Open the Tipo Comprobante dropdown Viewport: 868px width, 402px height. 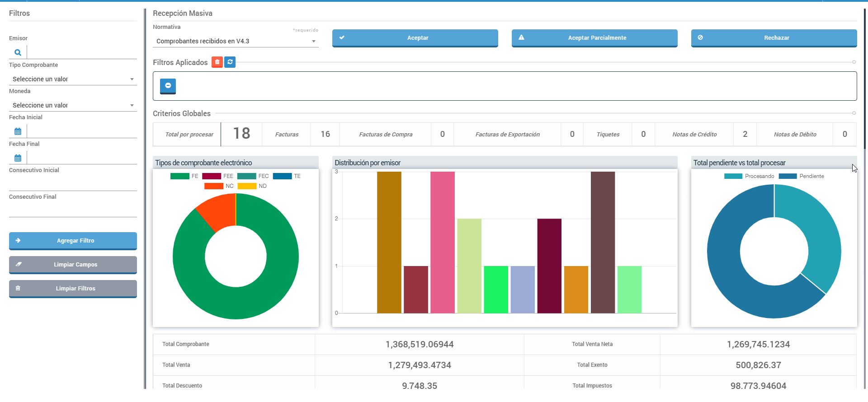[72, 79]
